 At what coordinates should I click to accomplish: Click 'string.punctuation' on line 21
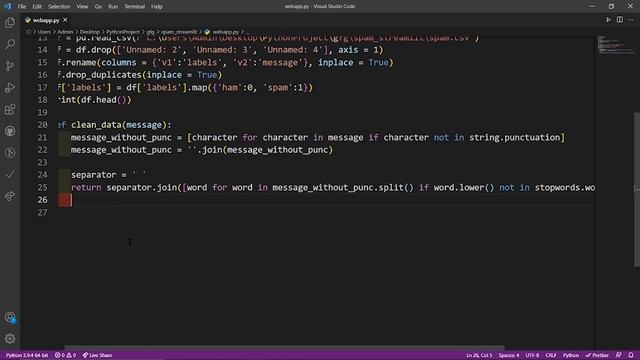tap(514, 138)
